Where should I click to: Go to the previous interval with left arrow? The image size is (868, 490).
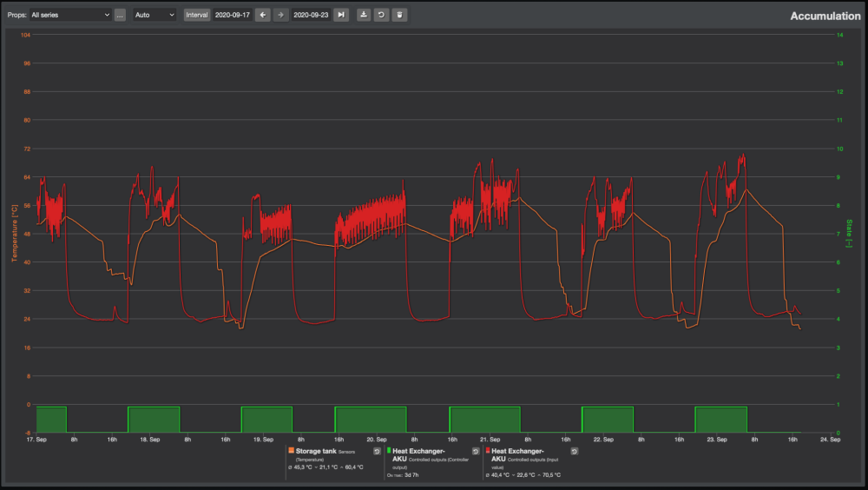[263, 15]
